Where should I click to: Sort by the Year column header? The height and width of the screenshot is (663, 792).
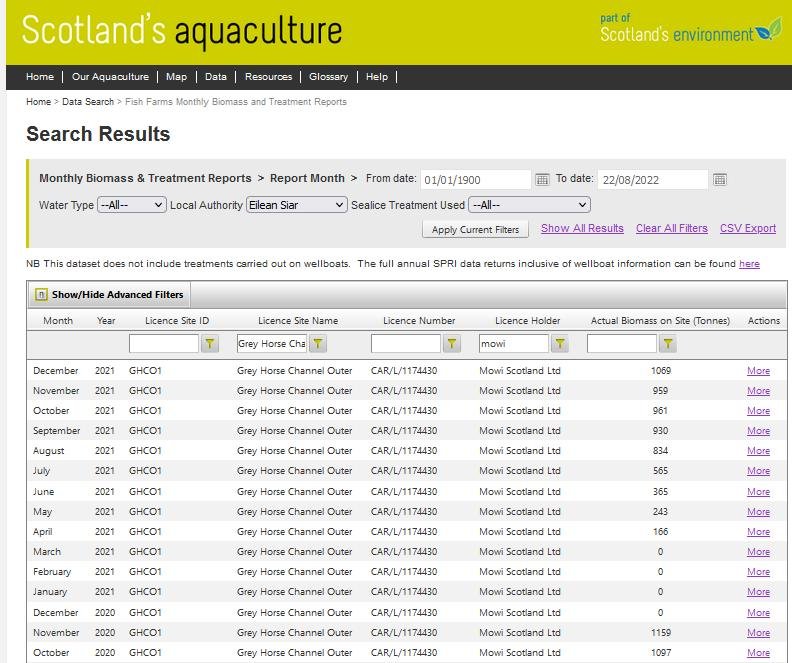106,321
